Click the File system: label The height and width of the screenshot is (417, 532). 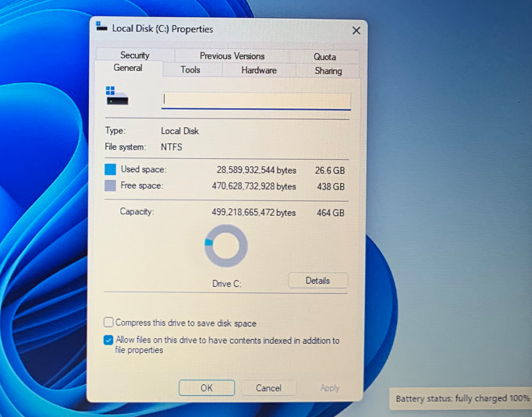tap(125, 147)
